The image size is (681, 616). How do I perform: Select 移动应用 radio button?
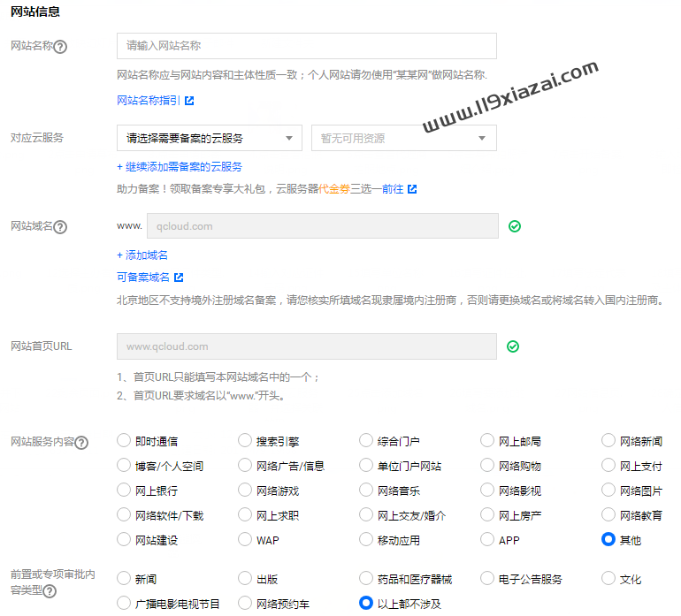point(366,539)
